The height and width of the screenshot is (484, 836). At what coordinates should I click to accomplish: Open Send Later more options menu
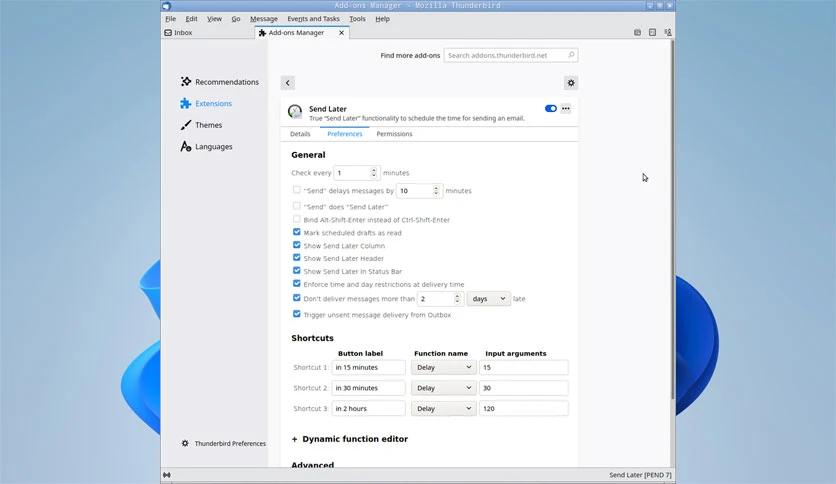[566, 109]
